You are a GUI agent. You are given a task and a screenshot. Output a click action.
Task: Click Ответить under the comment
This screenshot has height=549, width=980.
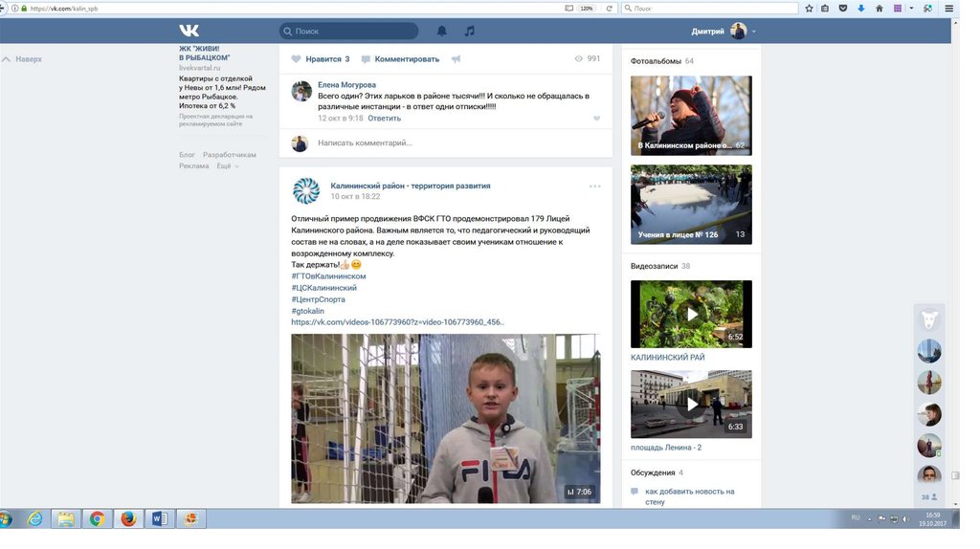coord(385,119)
